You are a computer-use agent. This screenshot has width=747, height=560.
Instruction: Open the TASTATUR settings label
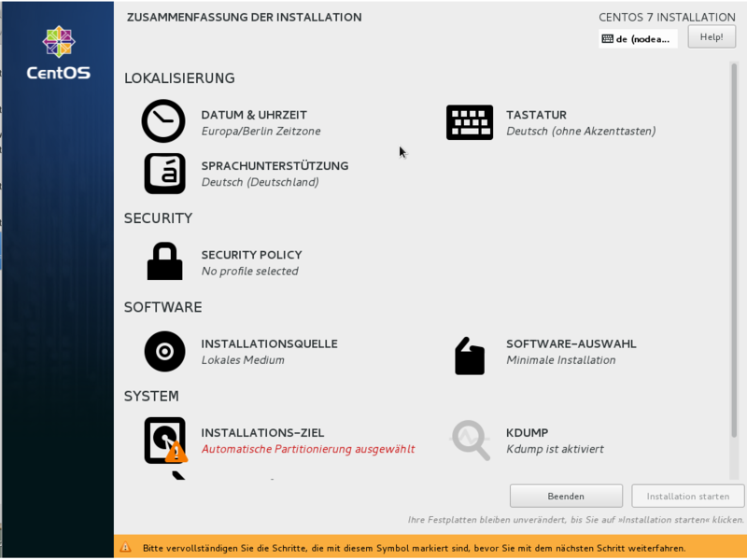click(536, 115)
